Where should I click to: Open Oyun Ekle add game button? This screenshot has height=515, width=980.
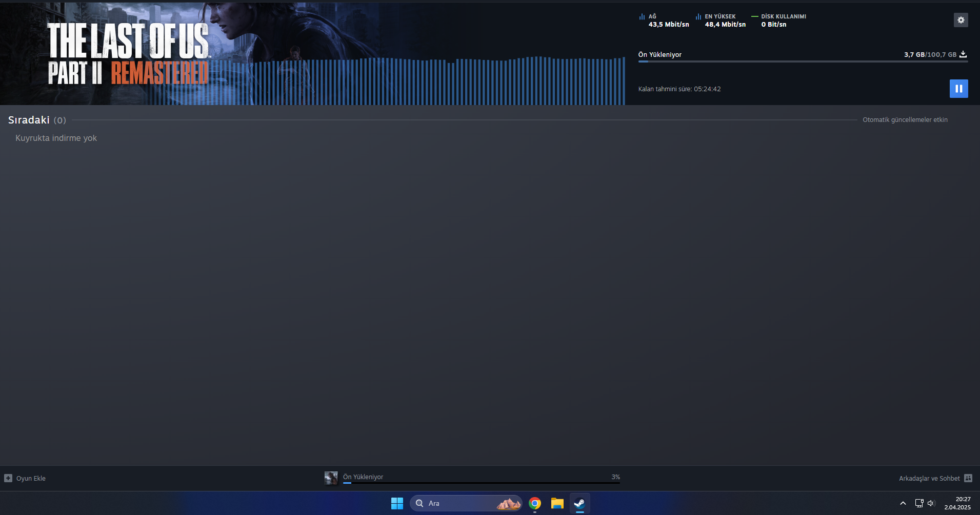point(25,478)
